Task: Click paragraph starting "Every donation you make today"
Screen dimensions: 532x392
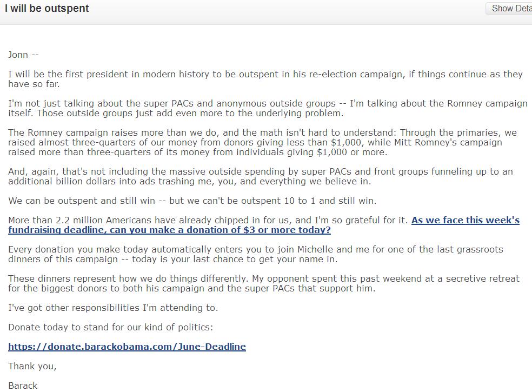Action: click(x=255, y=254)
